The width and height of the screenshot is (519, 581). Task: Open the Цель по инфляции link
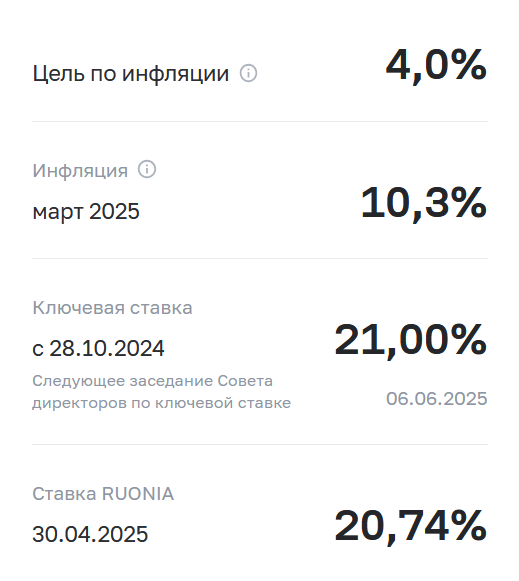click(131, 73)
